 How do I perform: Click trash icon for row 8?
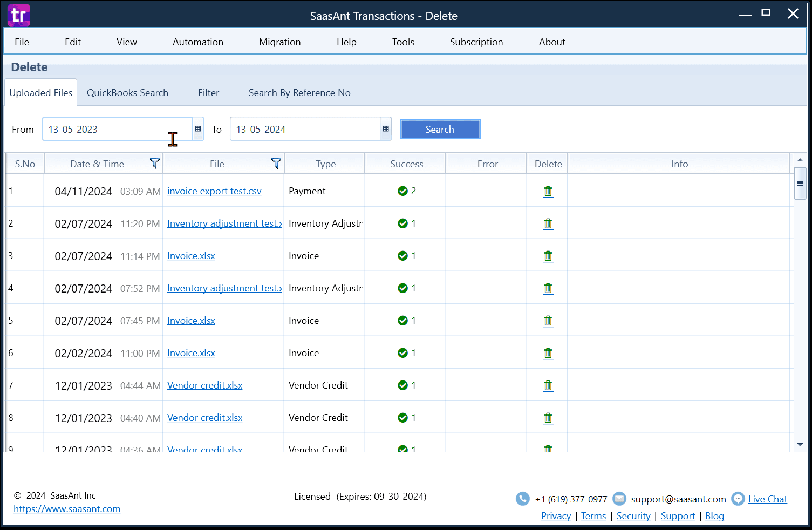(548, 418)
